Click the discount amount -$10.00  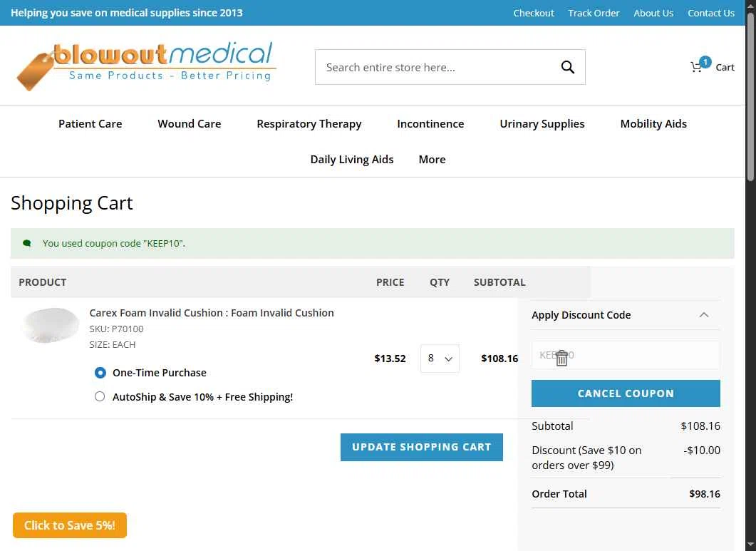[x=702, y=450]
